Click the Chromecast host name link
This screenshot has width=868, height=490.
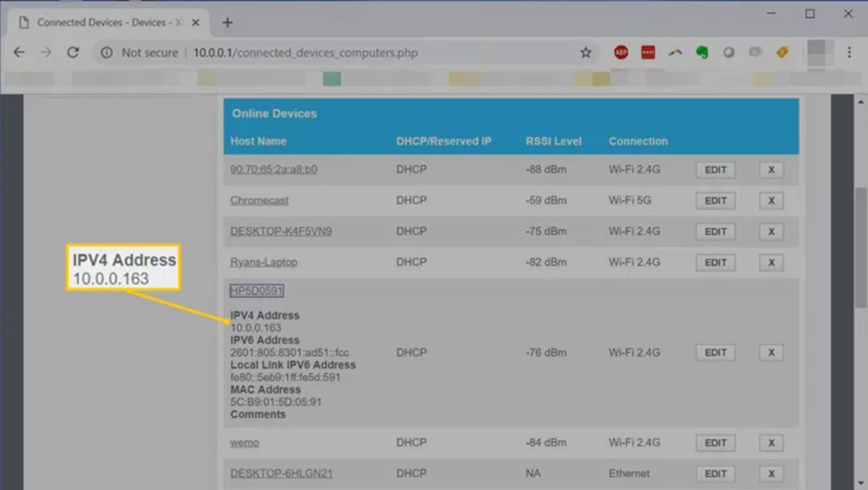(258, 200)
